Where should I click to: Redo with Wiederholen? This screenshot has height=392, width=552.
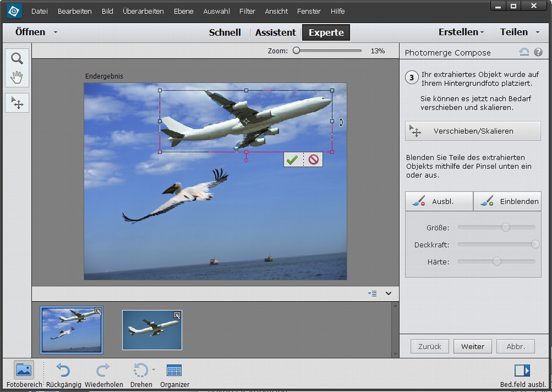104,374
